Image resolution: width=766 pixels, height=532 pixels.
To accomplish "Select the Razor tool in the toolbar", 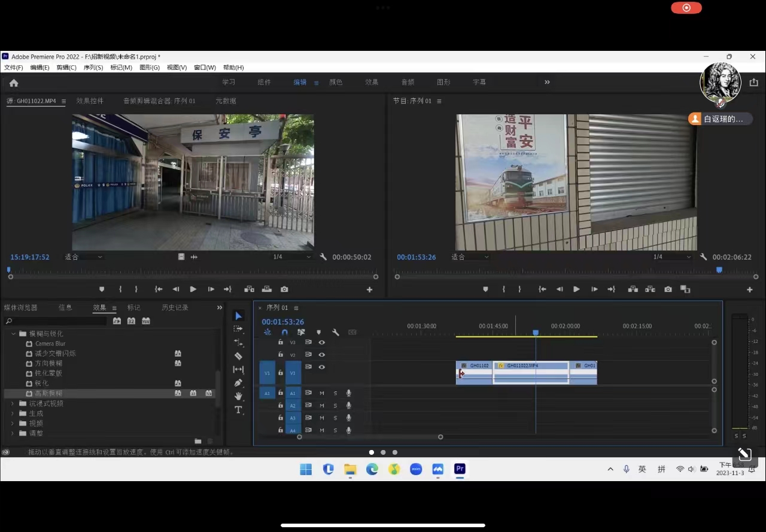I will click(239, 356).
